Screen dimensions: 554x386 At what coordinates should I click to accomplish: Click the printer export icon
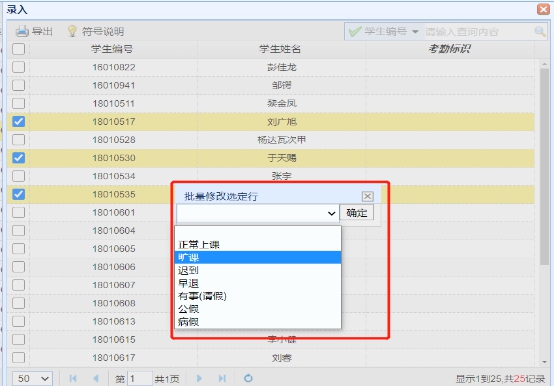pos(22,31)
